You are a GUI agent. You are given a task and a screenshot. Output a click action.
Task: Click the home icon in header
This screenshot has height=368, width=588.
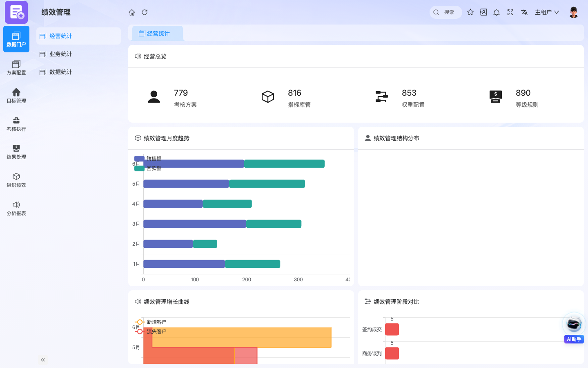[x=131, y=12]
